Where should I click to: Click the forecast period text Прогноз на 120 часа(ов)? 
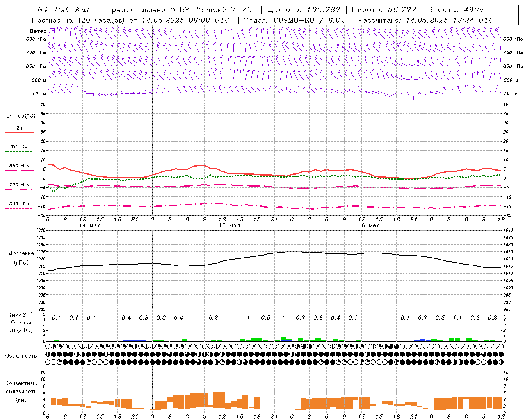[79, 20]
